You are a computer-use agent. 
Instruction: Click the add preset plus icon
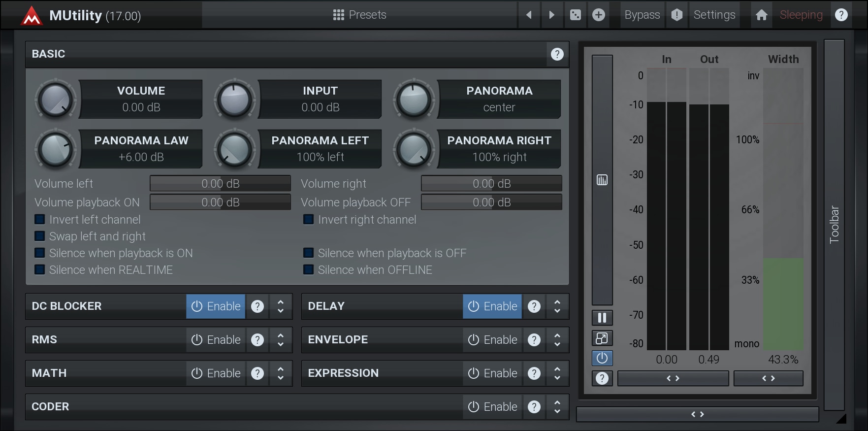pyautogui.click(x=599, y=15)
